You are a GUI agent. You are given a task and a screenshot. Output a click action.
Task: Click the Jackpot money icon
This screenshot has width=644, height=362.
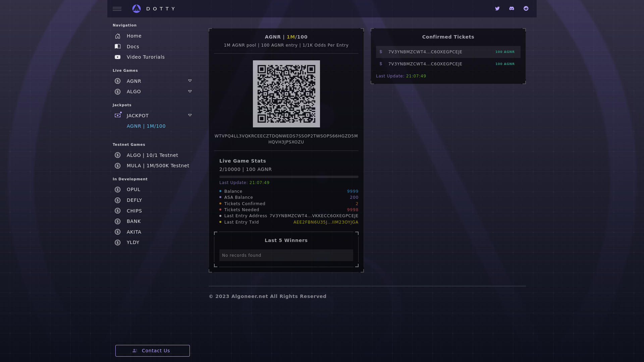118,115
